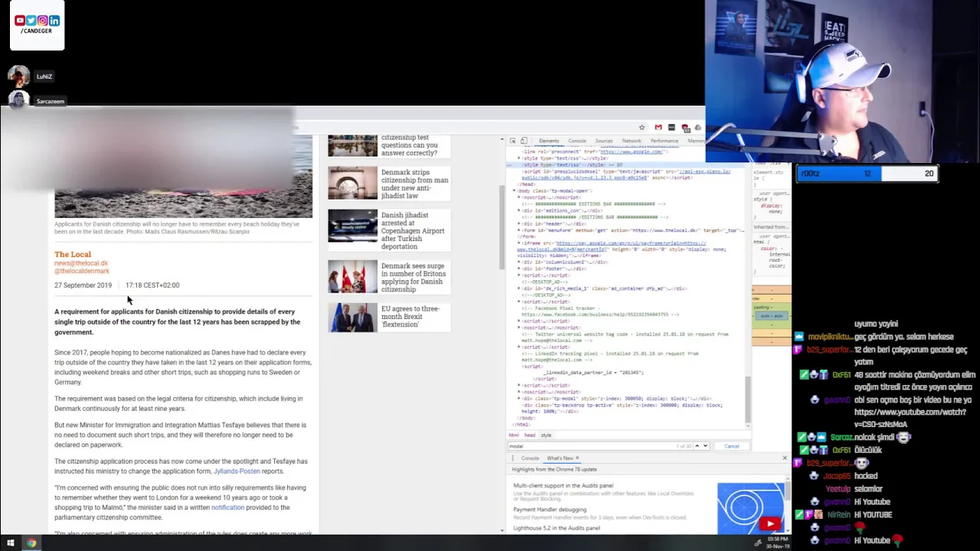Viewport: 980px width, 551px height.
Task: Go to previous search match arrow
Action: [696, 446]
